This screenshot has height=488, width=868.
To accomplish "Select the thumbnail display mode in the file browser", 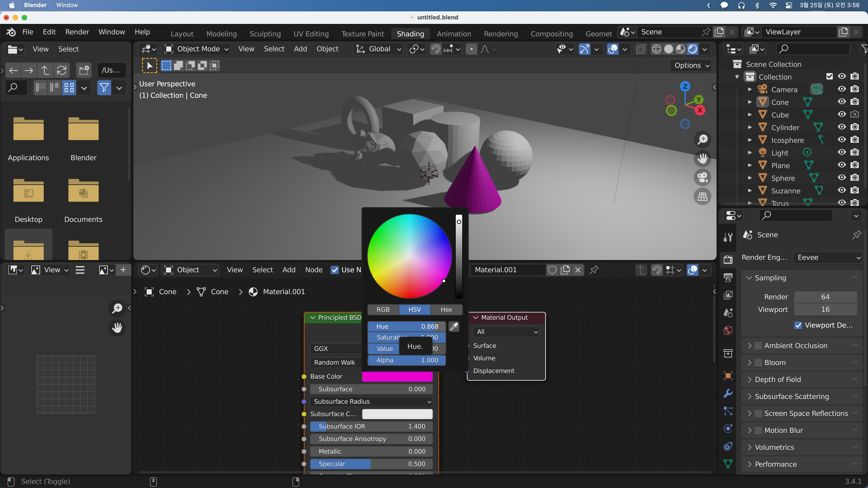I will coord(69,88).
